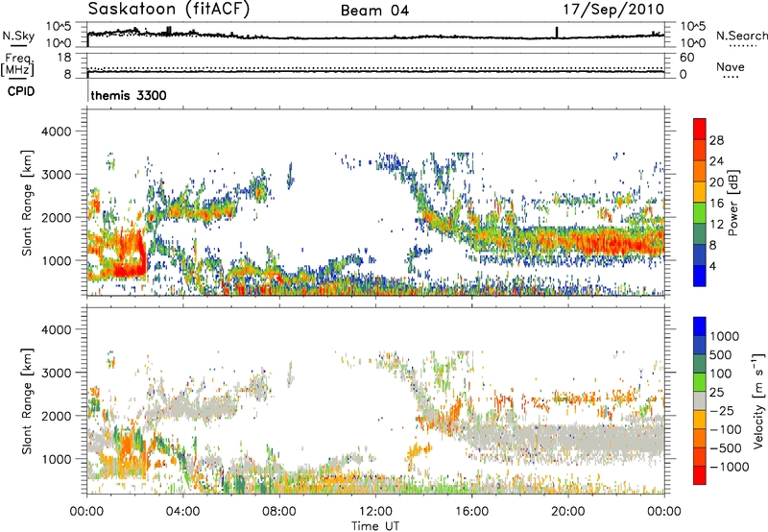Select the 'Beam 04' header label
This screenshot has width=768, height=532.
(x=374, y=11)
